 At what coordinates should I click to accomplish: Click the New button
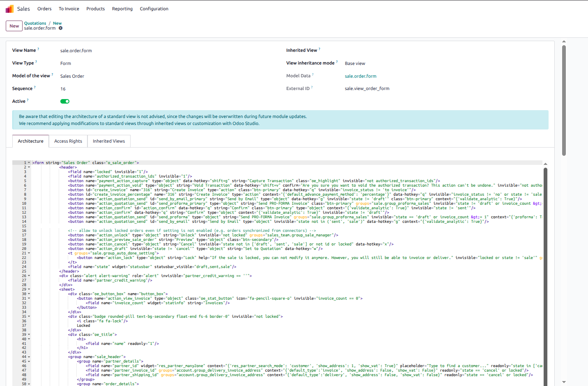14,26
